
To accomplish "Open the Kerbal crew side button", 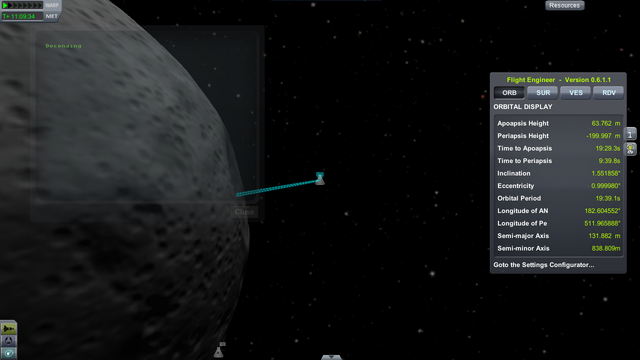I will (631, 149).
